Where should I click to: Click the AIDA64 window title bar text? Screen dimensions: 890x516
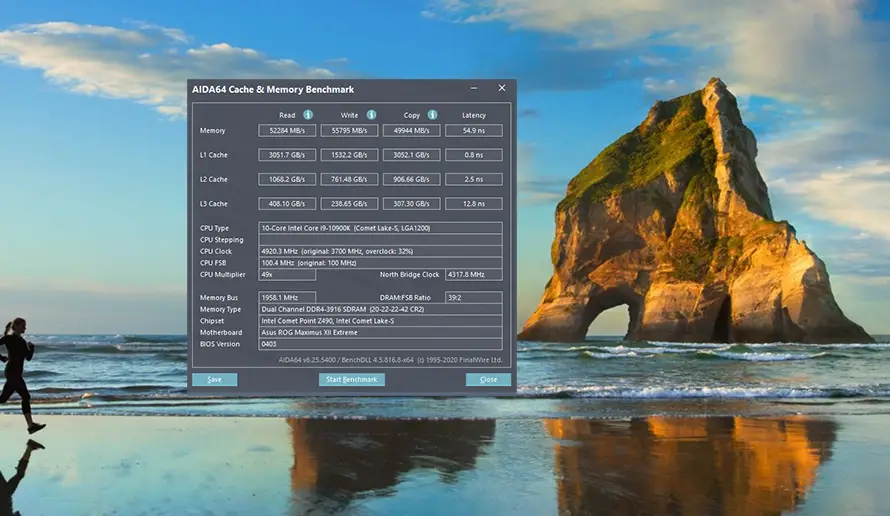[273, 89]
